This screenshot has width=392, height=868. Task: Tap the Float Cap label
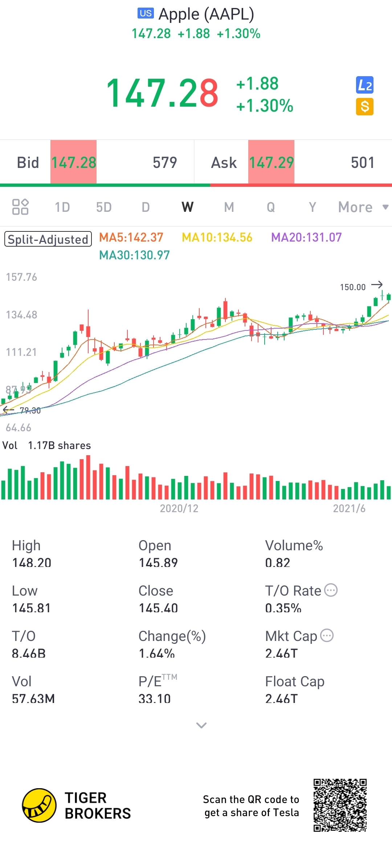(295, 682)
